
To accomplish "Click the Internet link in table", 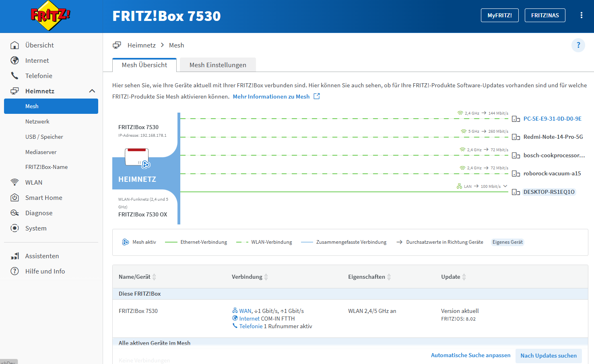I will 250,319.
